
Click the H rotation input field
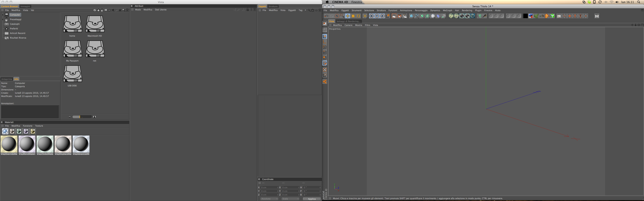tap(312, 188)
